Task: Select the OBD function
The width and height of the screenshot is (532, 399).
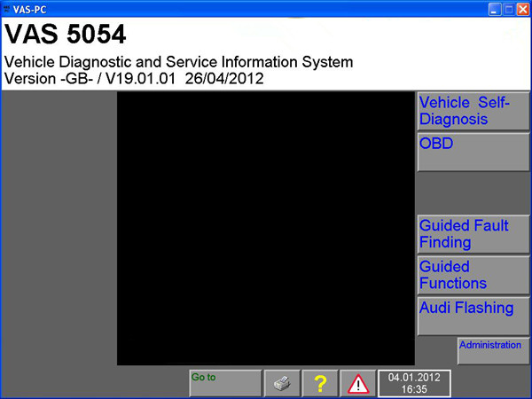Action: [x=473, y=152]
